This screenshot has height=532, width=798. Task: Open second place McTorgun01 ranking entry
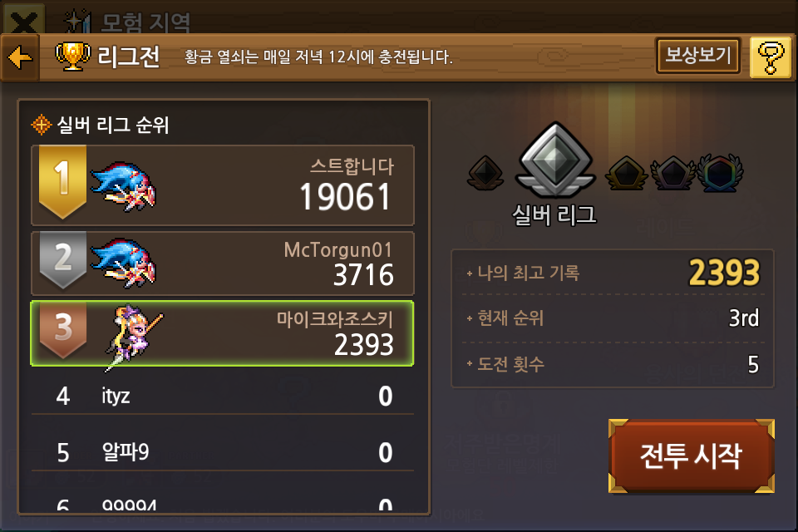coord(223,264)
